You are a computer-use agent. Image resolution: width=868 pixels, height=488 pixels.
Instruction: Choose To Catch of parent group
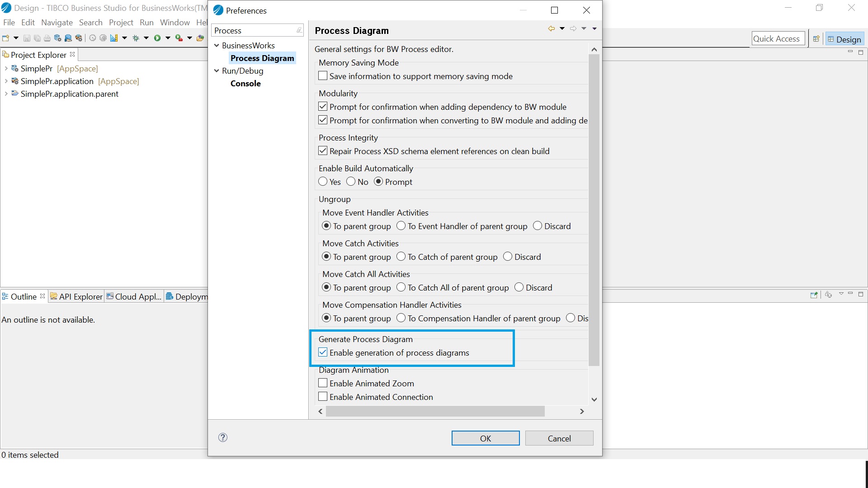pyautogui.click(x=401, y=257)
